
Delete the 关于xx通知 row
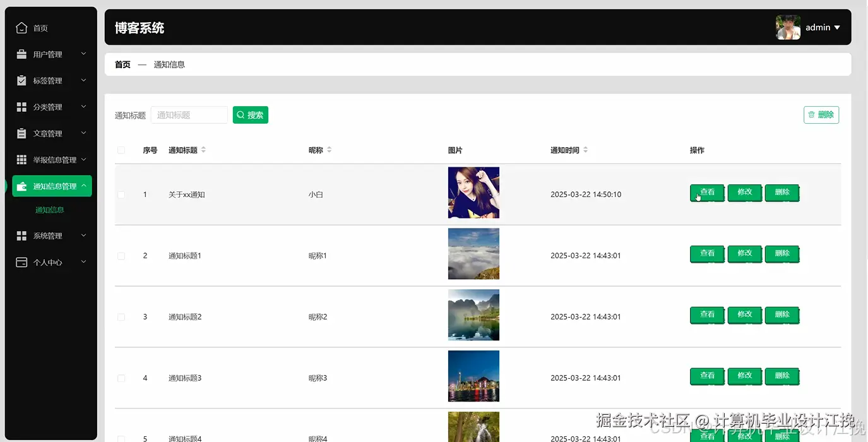782,193
